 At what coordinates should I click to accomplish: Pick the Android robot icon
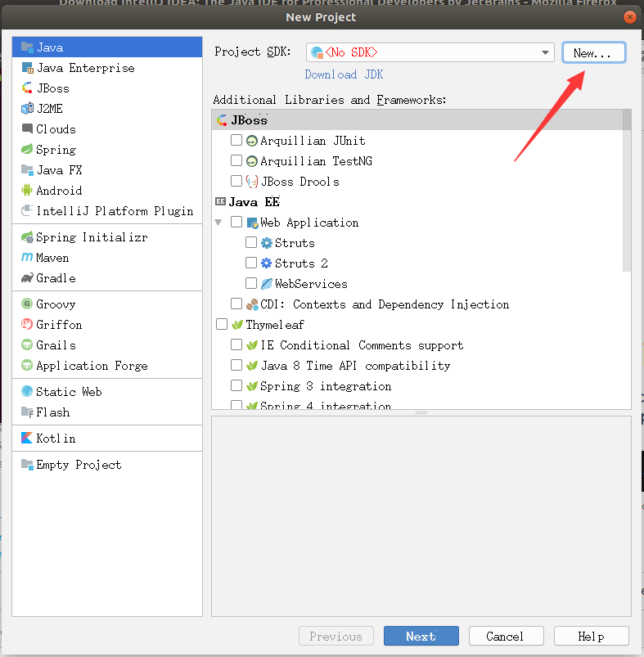tap(27, 191)
